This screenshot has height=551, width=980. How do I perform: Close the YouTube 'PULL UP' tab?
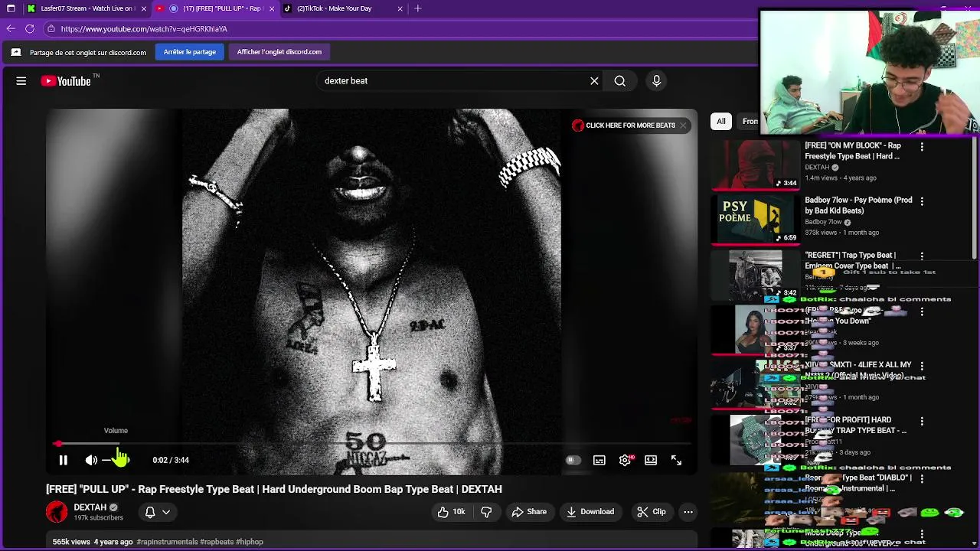click(272, 8)
